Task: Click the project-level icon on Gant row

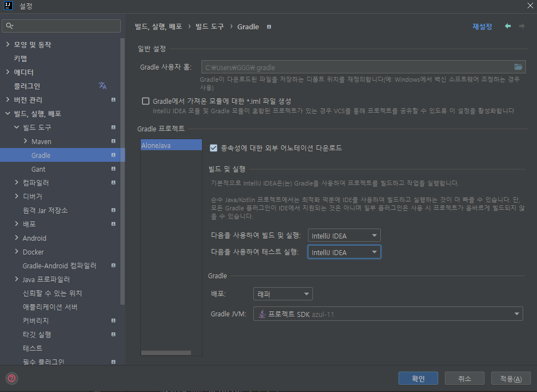Action: 113,168
